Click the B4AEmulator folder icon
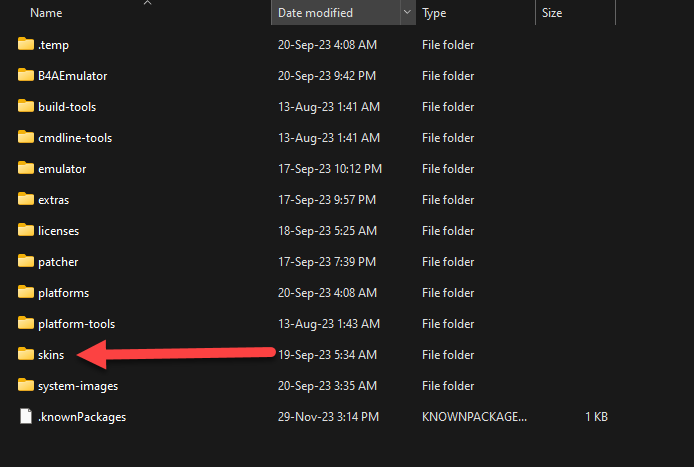This screenshot has height=467, width=694. pos(26,75)
